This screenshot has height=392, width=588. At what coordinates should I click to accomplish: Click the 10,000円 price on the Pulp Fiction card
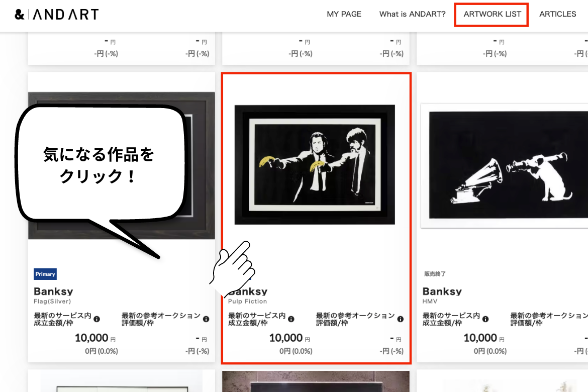tap(289, 338)
